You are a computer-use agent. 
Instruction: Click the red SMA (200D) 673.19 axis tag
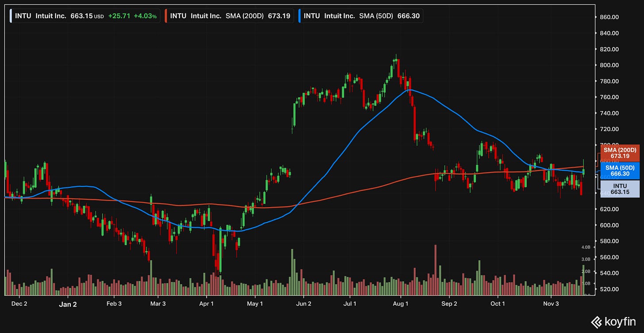[x=619, y=153]
